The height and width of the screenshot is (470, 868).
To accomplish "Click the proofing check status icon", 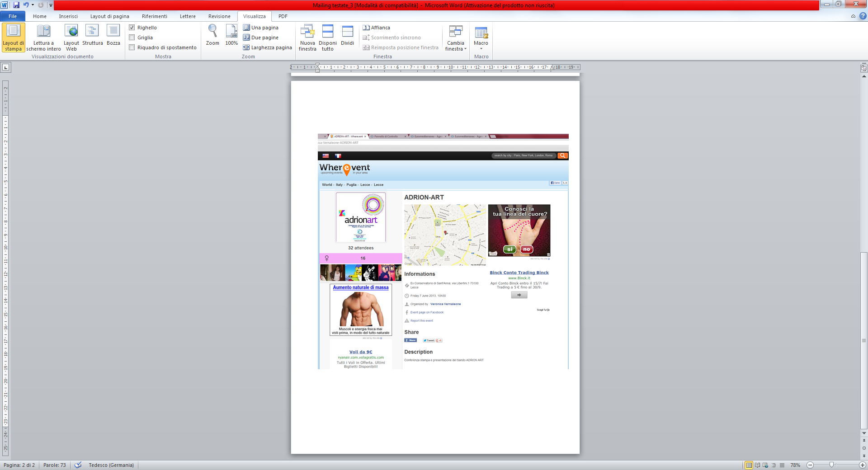I will pyautogui.click(x=78, y=465).
